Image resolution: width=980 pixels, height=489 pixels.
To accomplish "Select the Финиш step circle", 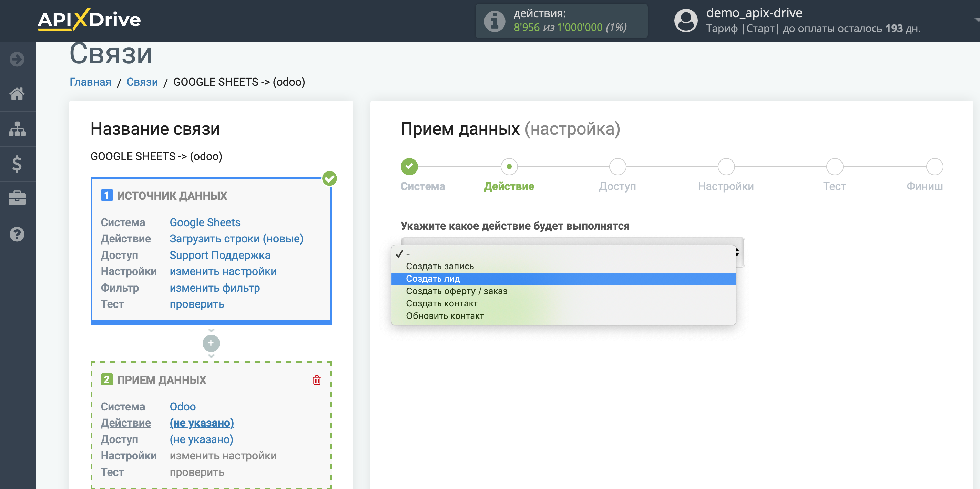I will click(935, 167).
